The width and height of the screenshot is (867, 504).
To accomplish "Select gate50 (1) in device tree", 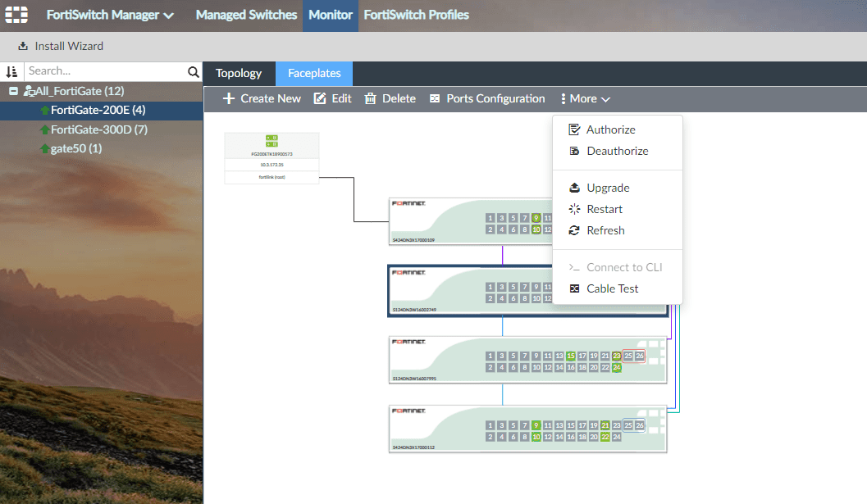I will pos(75,148).
